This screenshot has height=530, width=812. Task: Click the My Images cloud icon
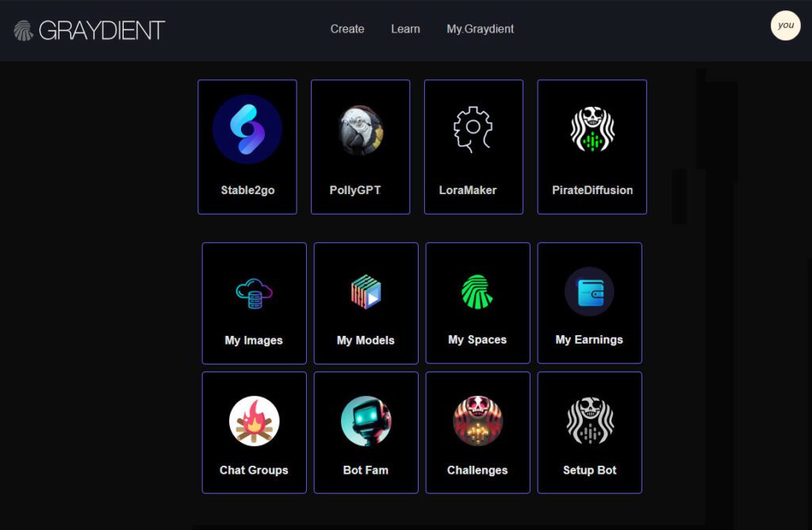[x=254, y=292]
